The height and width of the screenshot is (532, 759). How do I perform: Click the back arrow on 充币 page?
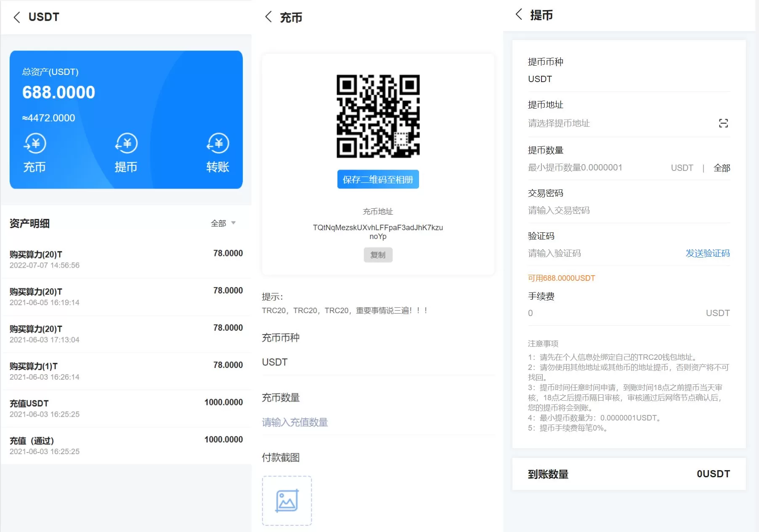coord(268,17)
